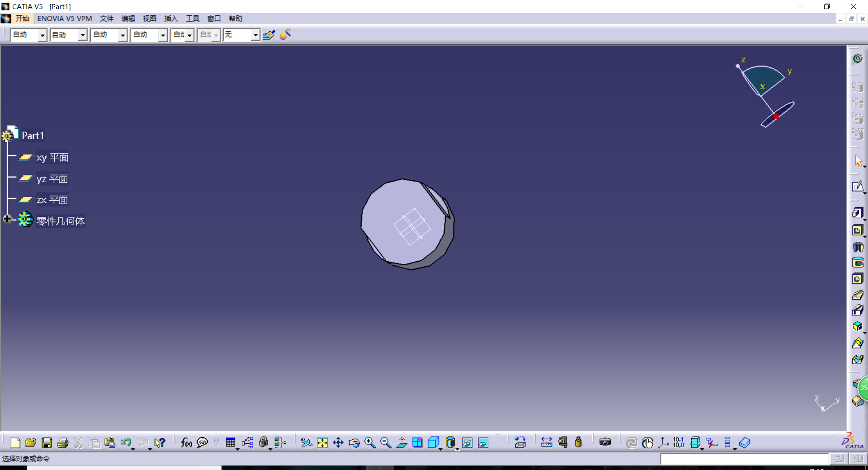Open the view mode cube dropdown arrow
This screenshot has height=470, width=868.
coord(440,449)
